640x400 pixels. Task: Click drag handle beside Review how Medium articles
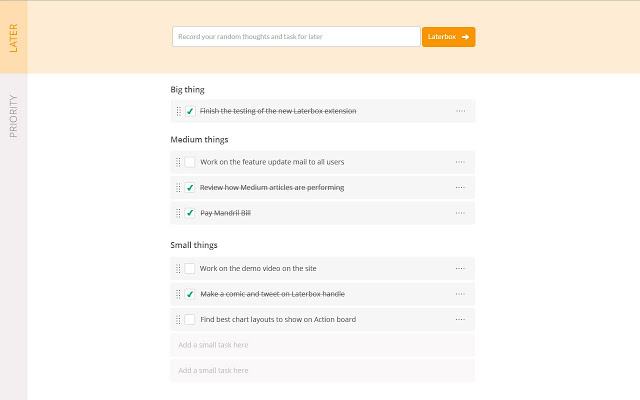point(178,188)
